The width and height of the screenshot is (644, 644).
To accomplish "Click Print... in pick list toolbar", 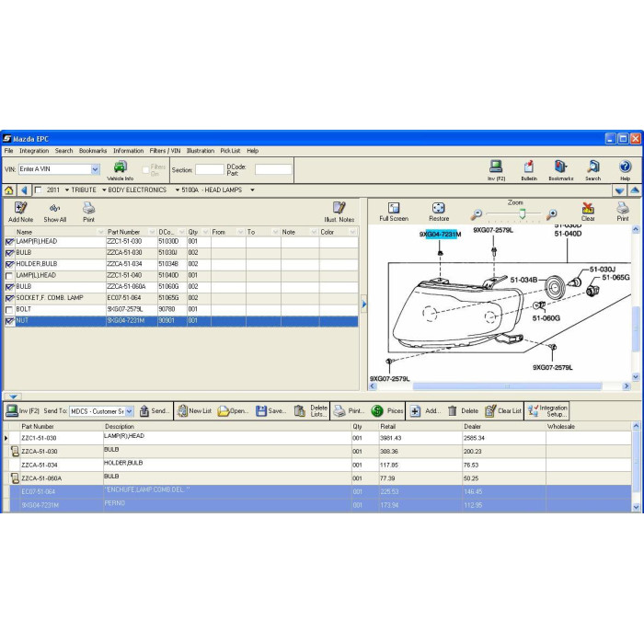I will click(x=349, y=410).
